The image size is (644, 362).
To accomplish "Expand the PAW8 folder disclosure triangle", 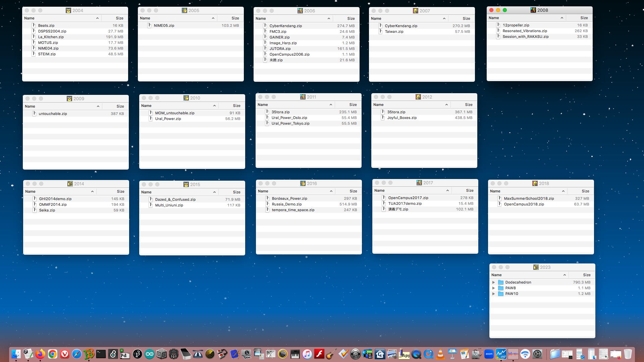I will 493,288.
